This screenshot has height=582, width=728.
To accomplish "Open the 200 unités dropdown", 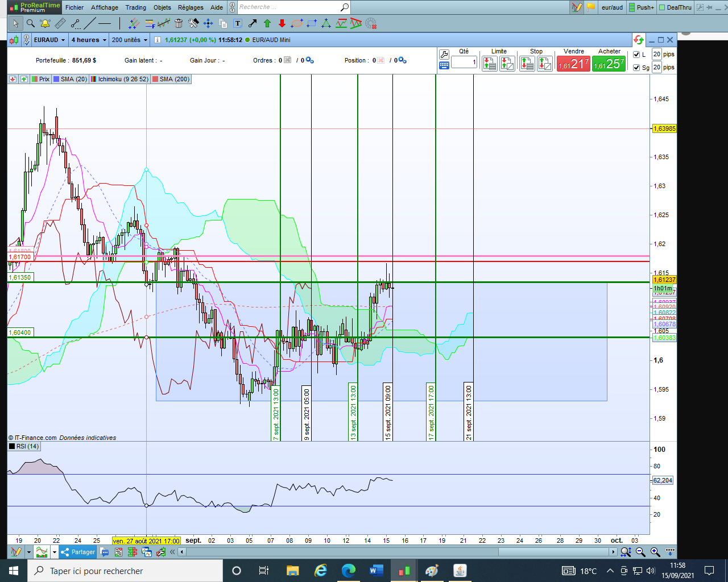I will point(129,40).
